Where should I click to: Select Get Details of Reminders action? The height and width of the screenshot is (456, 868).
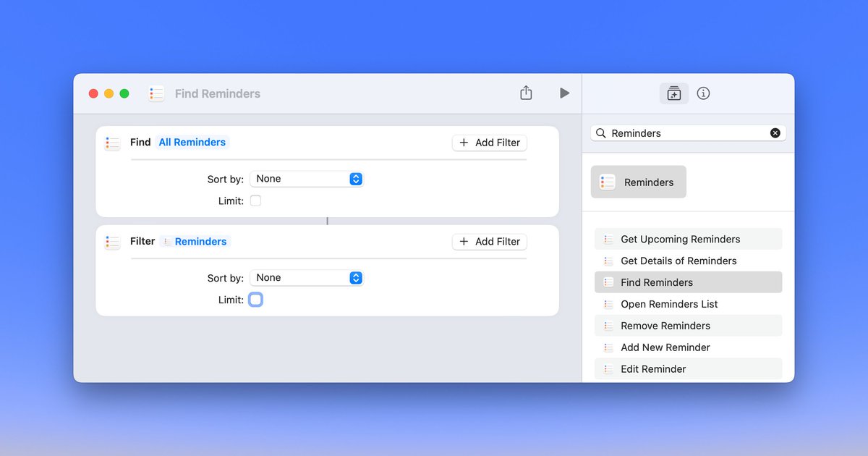click(x=688, y=261)
